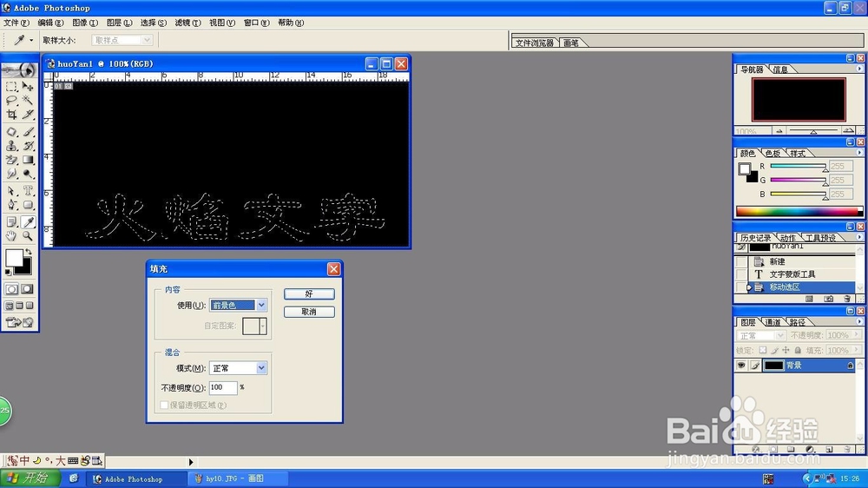Select Standard Screen Mode button

click(x=9, y=306)
